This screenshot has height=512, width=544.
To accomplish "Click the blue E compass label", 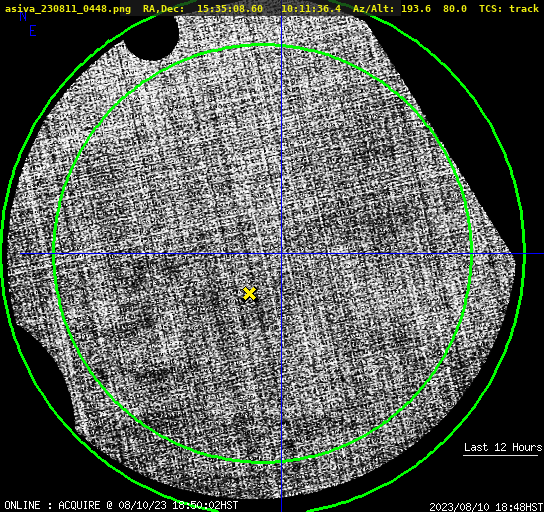I will click(x=33, y=31).
